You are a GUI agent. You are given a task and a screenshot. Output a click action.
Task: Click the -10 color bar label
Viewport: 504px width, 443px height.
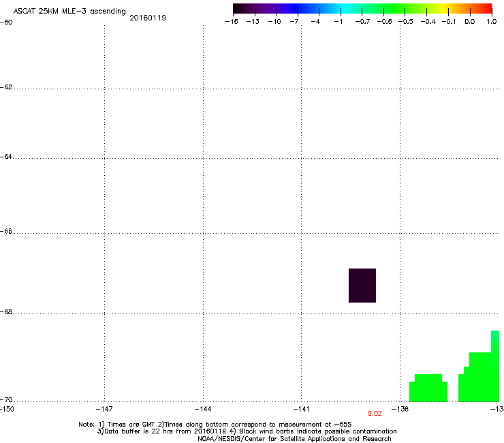(274, 22)
